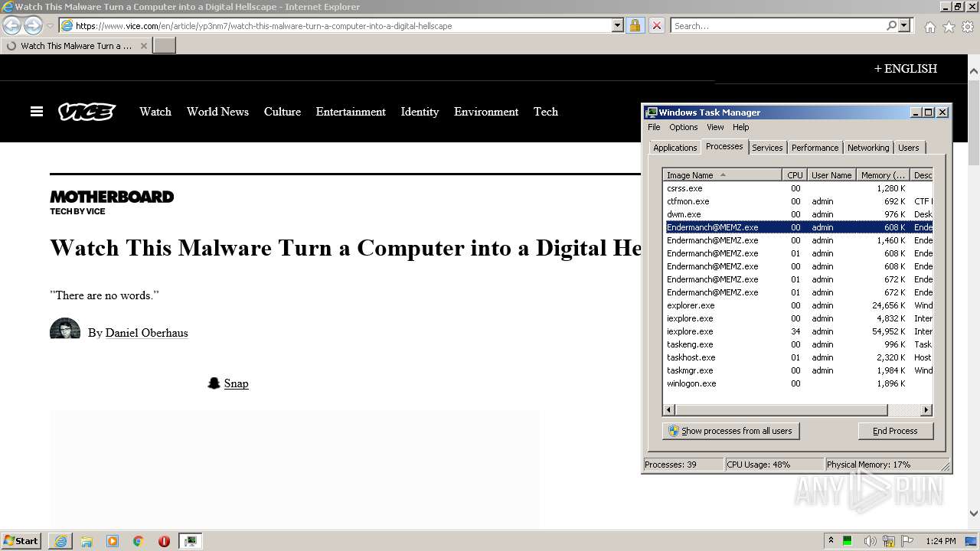980x551 pixels.
Task: Click the browser Forward arrow button
Action: click(33, 25)
